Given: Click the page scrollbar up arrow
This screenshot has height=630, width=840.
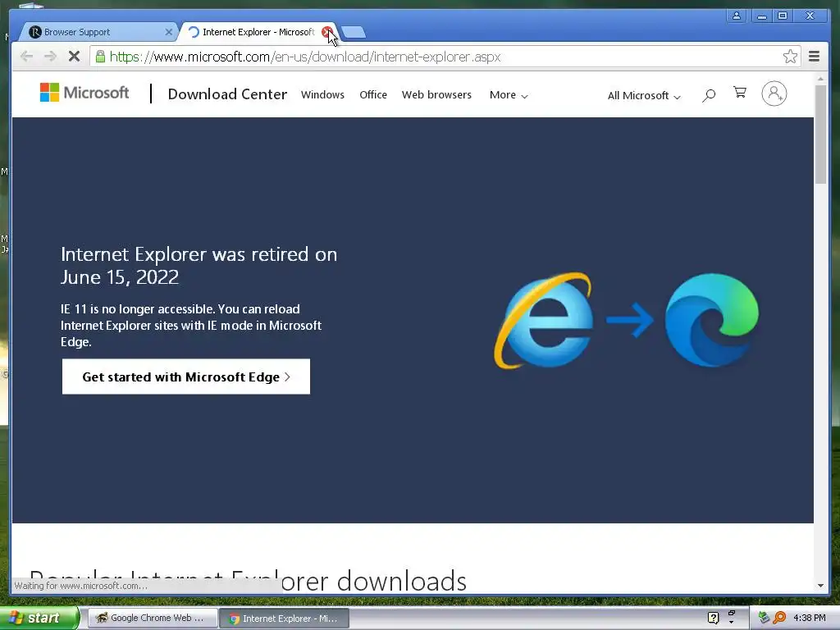Looking at the screenshot, I should (x=820, y=79).
